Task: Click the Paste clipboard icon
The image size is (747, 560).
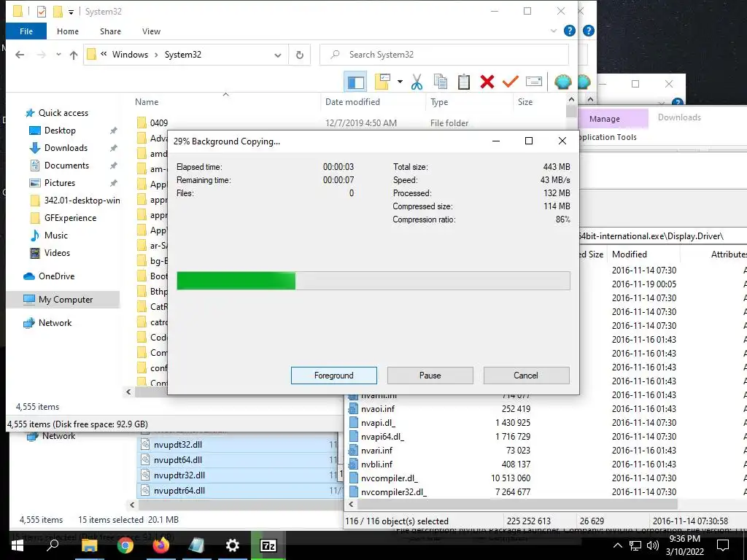Action: pos(463,82)
